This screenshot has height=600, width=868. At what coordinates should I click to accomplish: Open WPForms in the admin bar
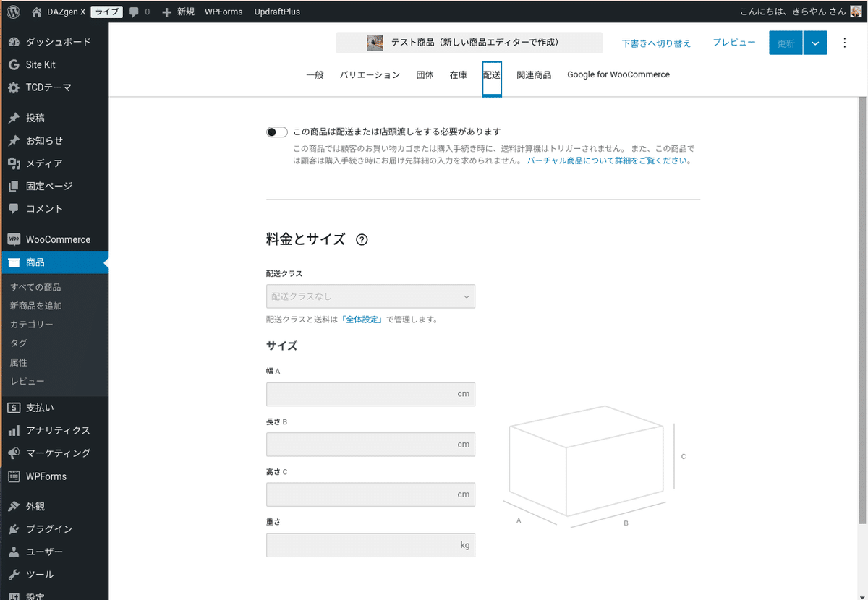tap(224, 12)
